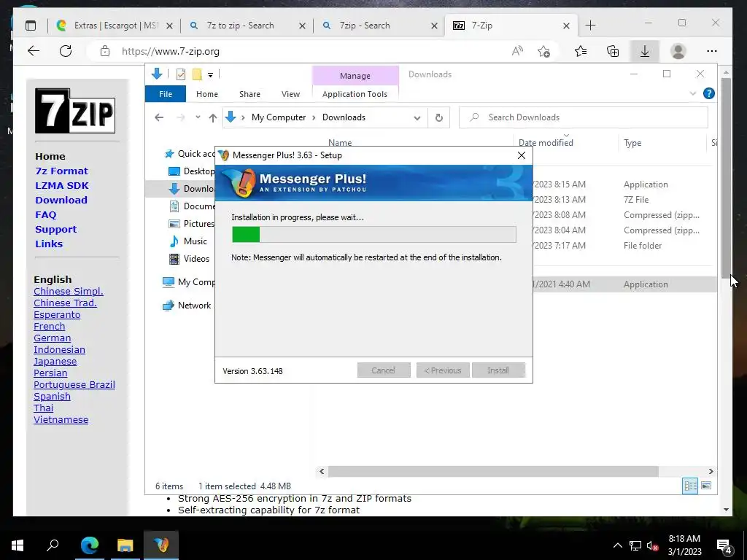747x560 pixels.
Task: Go up one folder level in Explorer
Action: pyautogui.click(x=212, y=118)
